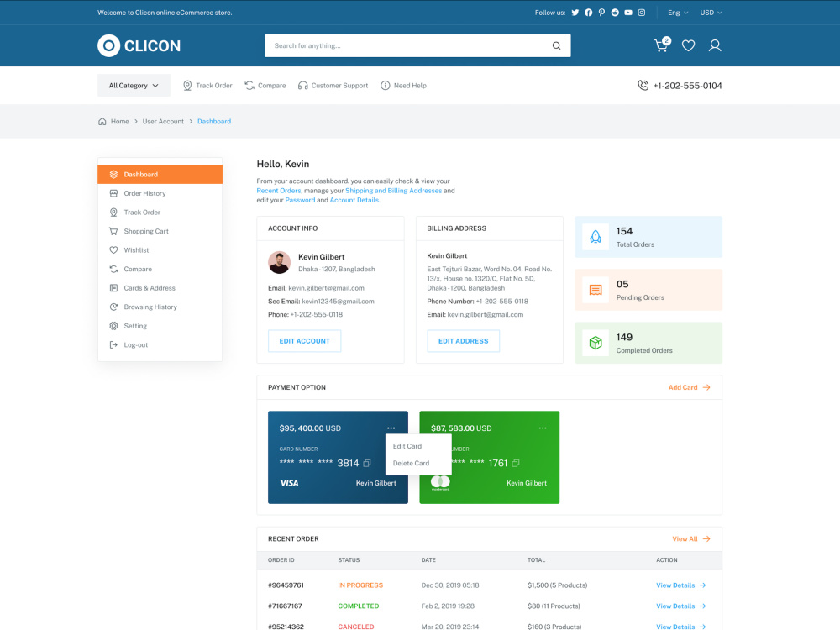Open the YouTube follow link
840x630 pixels.
pos(627,13)
